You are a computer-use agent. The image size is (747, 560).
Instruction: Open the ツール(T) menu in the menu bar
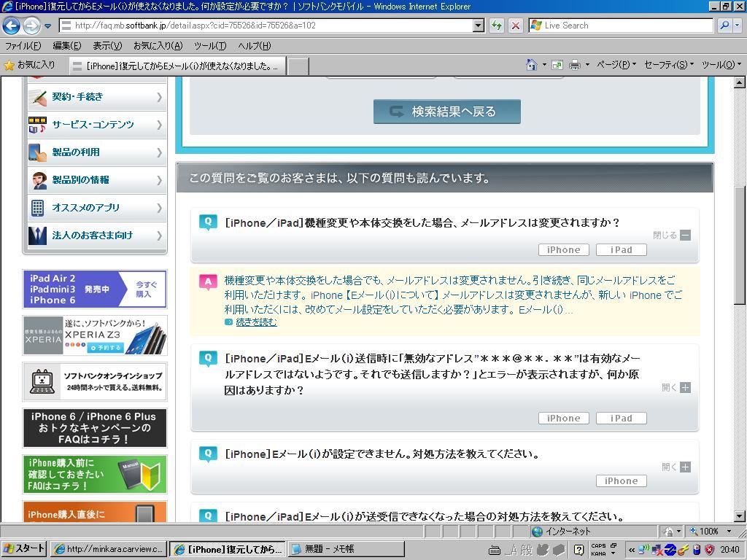pos(210,46)
